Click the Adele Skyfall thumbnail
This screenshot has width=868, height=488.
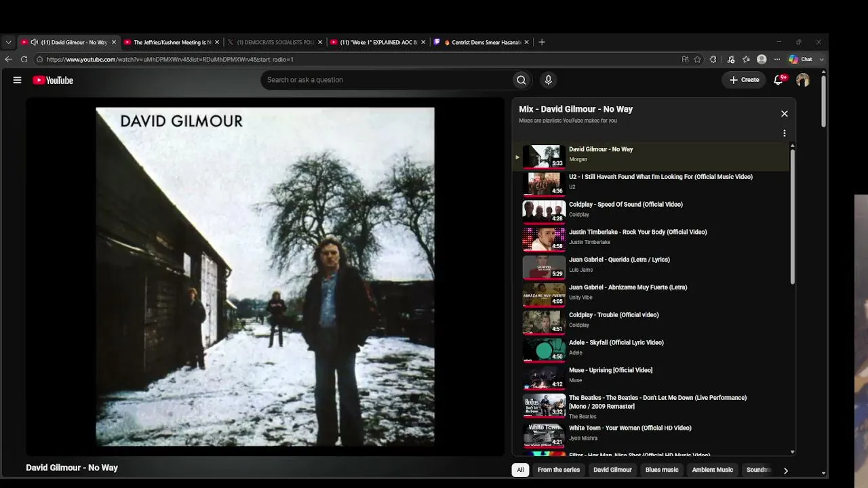544,349
